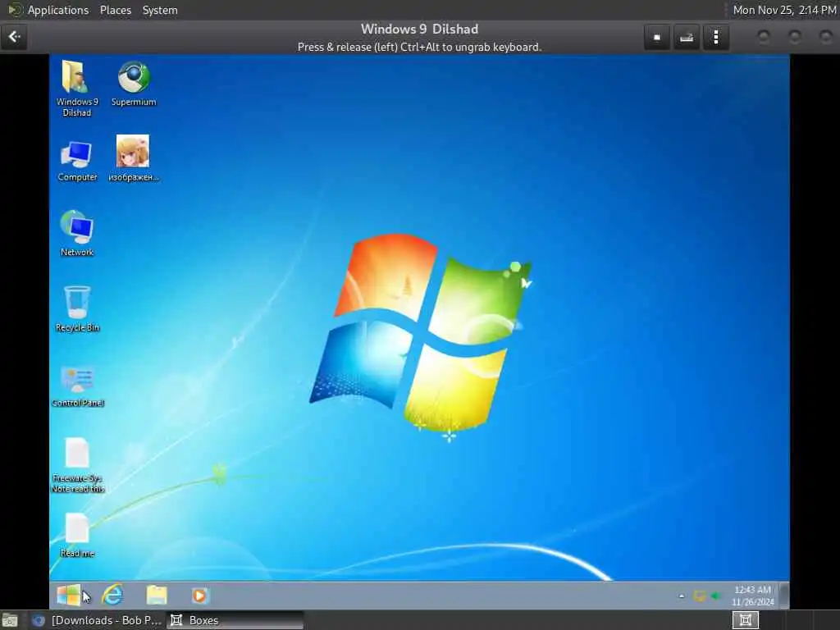This screenshot has height=630, width=840.
Task: Open the guest clock showing 12:43 AM
Action: click(x=753, y=596)
